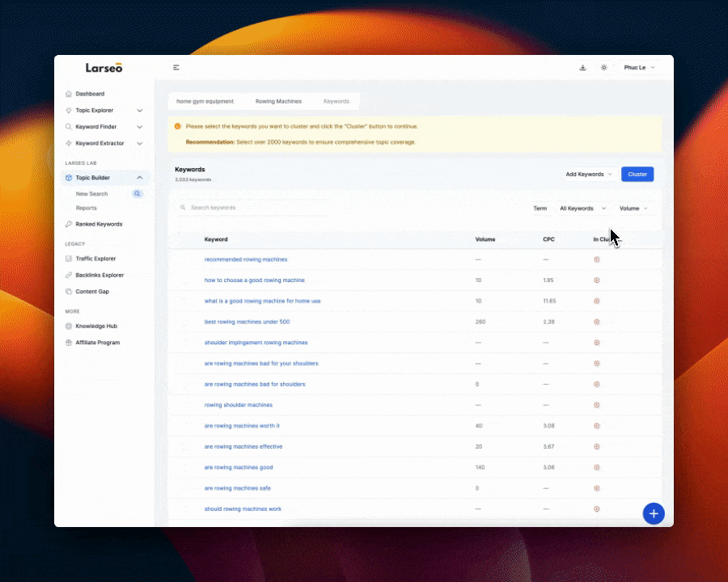This screenshot has width=728, height=582.
Task: Open New Search under Topic Builder
Action: pos(92,194)
